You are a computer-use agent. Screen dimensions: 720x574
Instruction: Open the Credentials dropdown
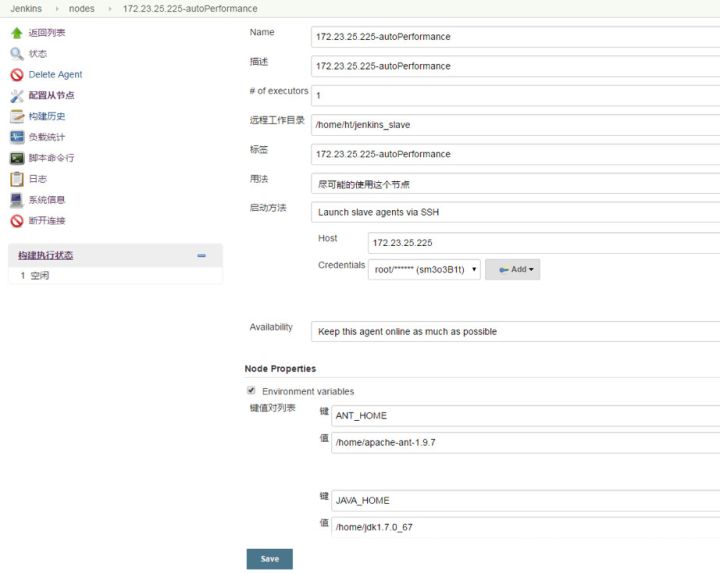tap(424, 270)
